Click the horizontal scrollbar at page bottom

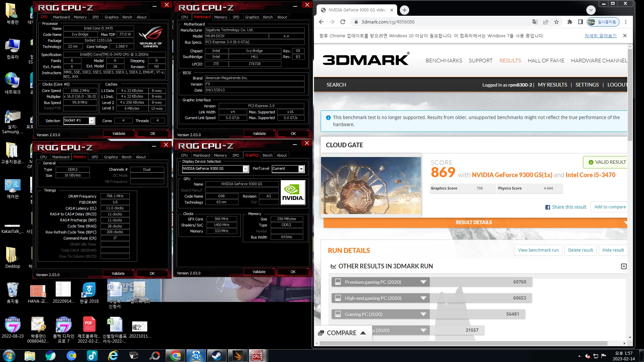pyautogui.click(x=463, y=343)
